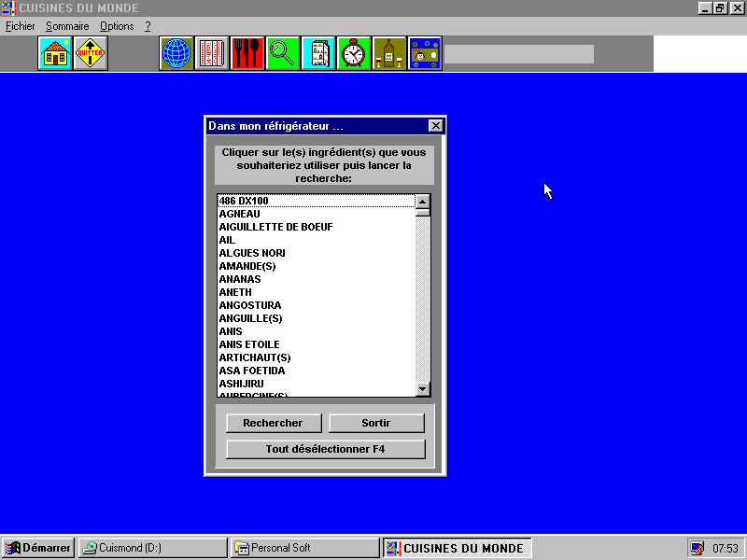Select the fork and spoon cutlery icon

pyautogui.click(x=247, y=53)
